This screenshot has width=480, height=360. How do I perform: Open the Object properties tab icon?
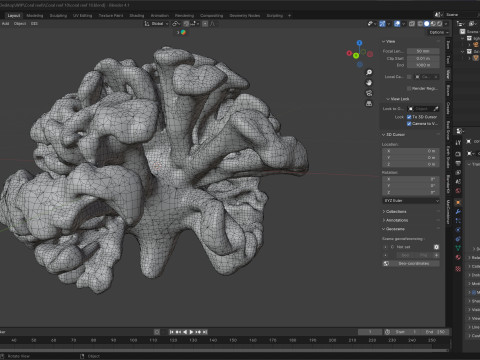pyautogui.click(x=458, y=202)
